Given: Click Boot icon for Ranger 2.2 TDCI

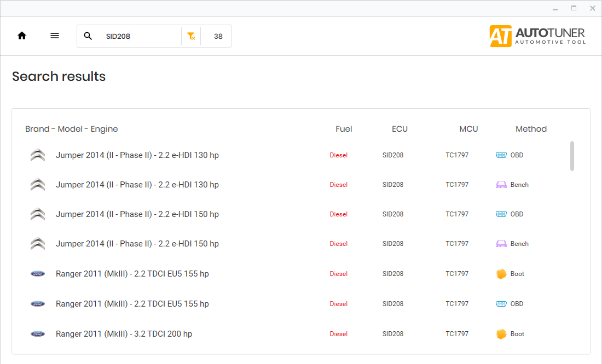Looking at the screenshot, I should click(x=501, y=274).
